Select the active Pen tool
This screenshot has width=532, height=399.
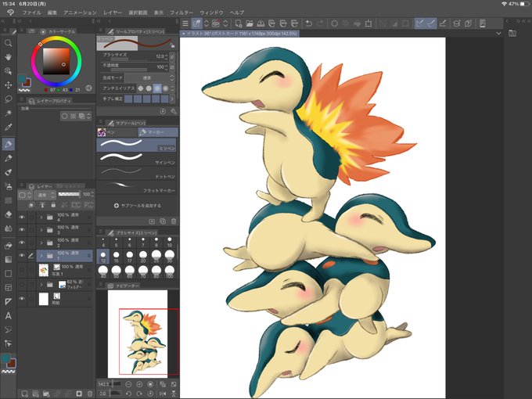[x=8, y=144]
